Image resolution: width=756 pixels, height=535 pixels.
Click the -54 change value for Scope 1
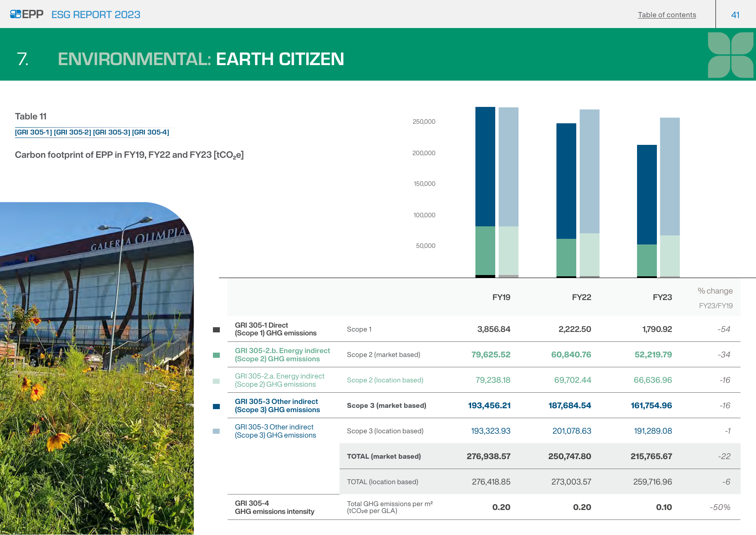tap(724, 329)
